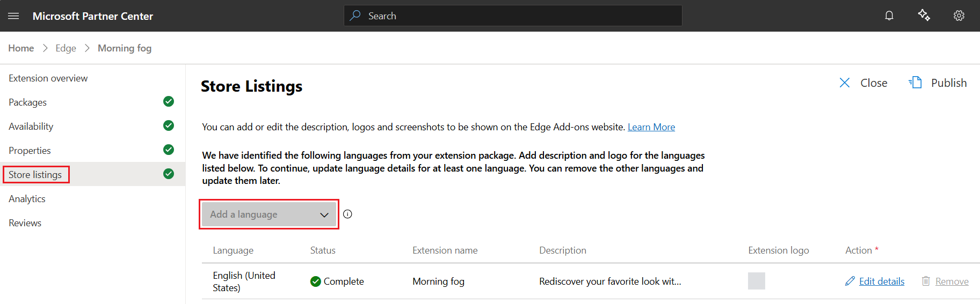Go to Home breadcrumb
Viewport: 980px width, 304px height.
[21, 48]
